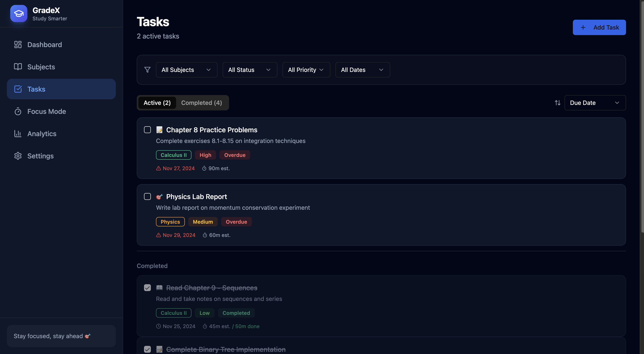Open the Due Date sort dropdown

(595, 103)
